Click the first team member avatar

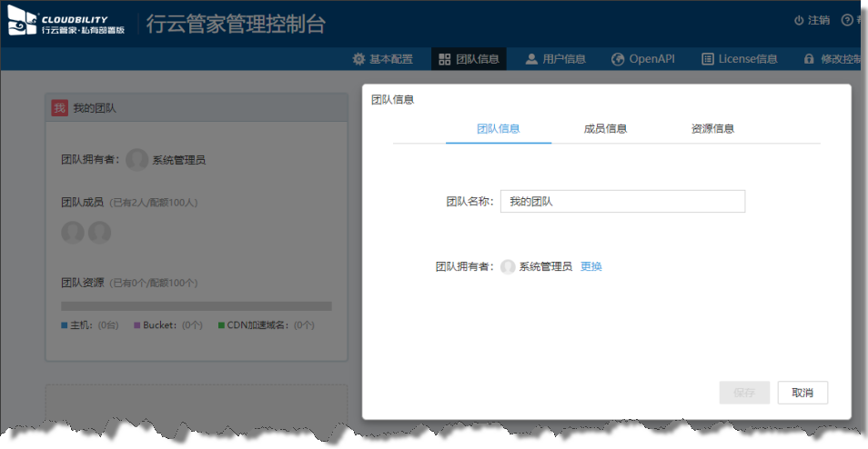point(73,233)
